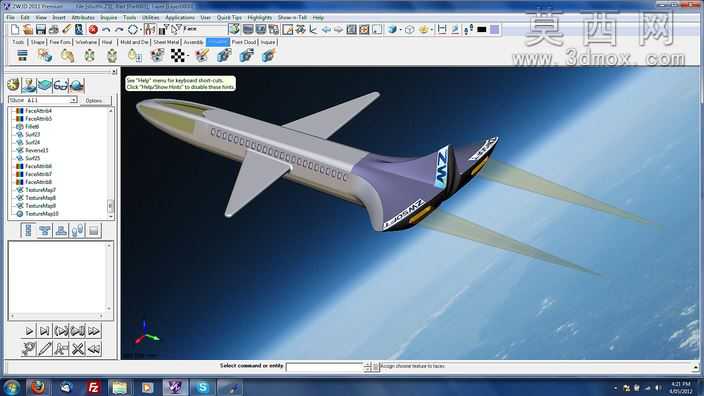Click the stacked bars icon in visualize toolbar
Image resolution: width=704 pixels, height=396 pixels.
(x=22, y=56)
